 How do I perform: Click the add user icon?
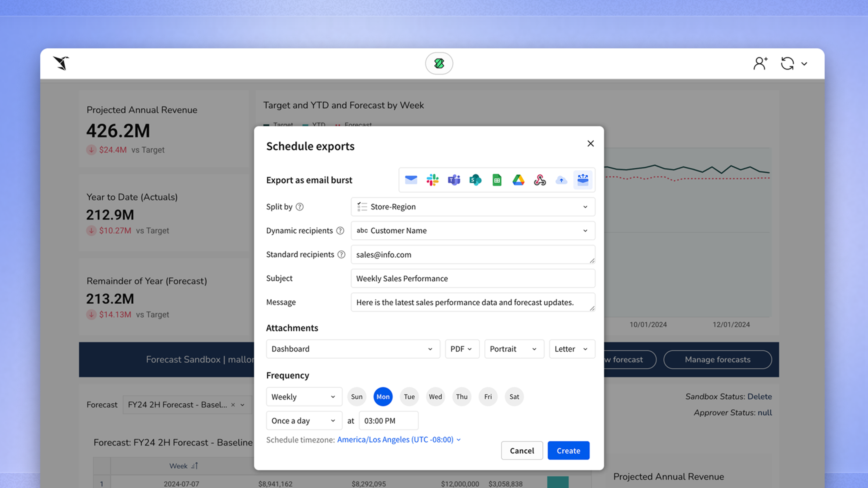point(760,63)
